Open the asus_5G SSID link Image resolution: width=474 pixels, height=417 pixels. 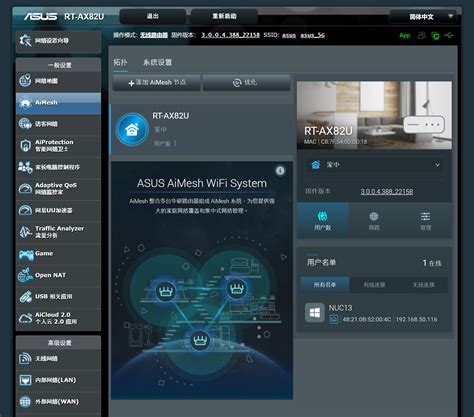click(x=313, y=35)
